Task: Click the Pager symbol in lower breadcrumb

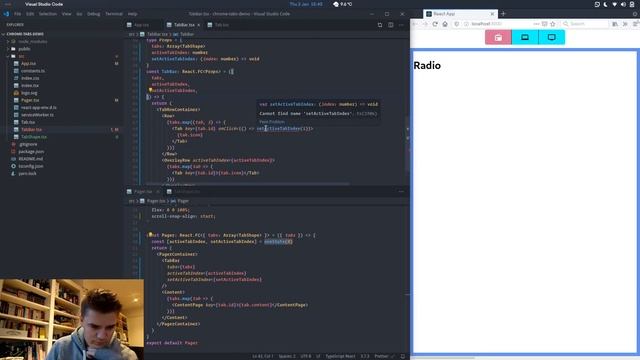Action: [x=183, y=201]
